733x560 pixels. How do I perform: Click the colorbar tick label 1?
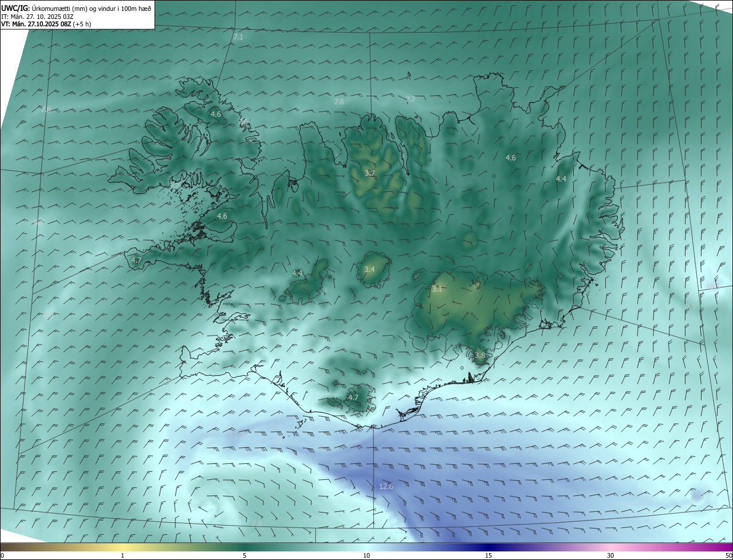[123, 555]
